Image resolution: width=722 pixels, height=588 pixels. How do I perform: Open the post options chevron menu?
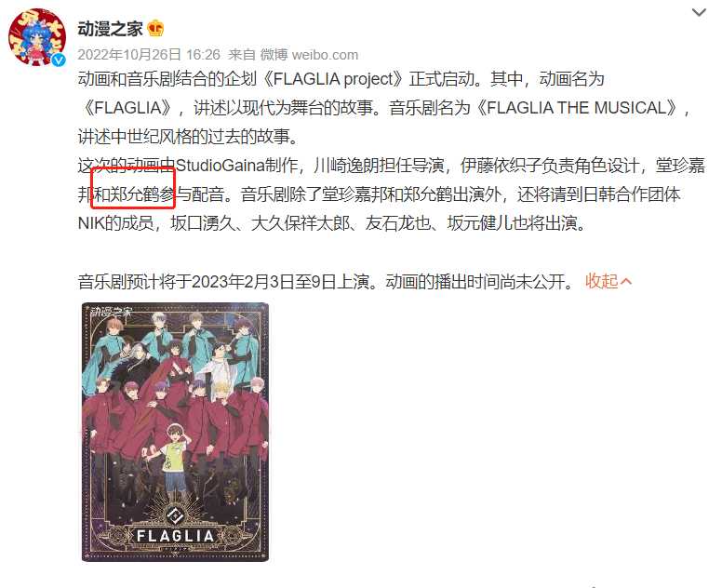click(699, 12)
